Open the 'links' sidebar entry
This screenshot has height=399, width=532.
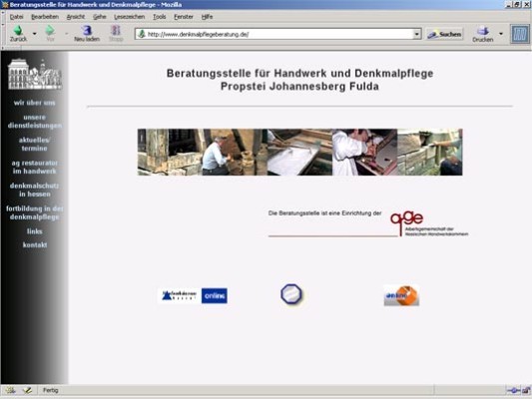[35, 231]
